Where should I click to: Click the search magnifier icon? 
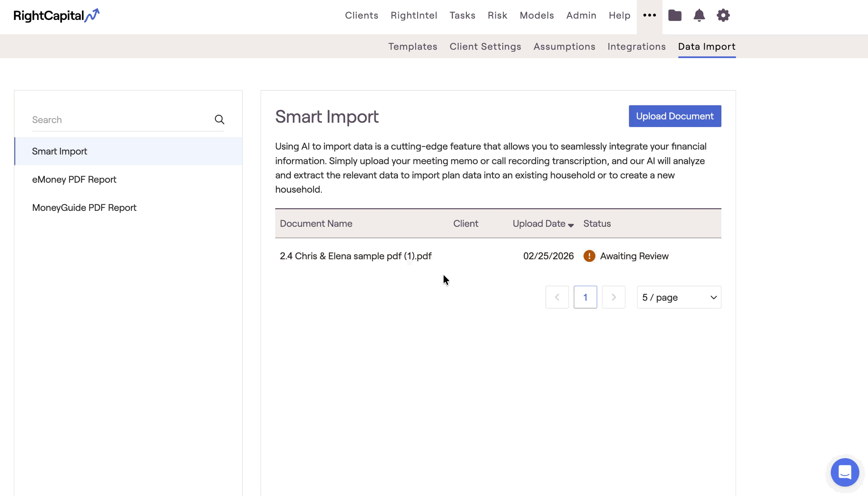tap(220, 120)
